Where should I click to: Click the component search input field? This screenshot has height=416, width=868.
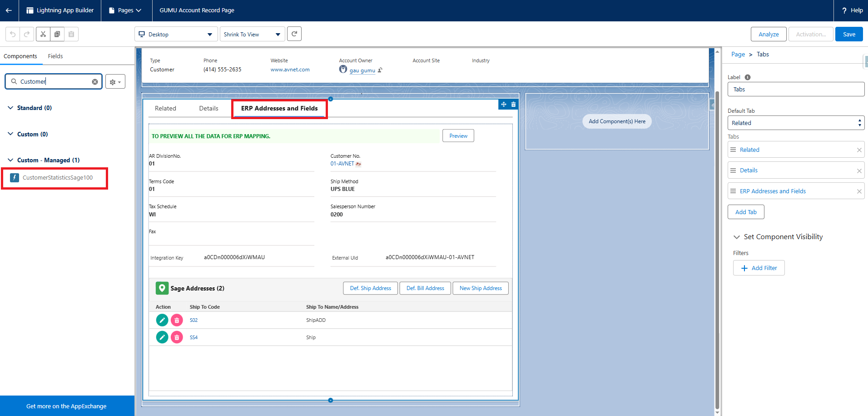click(54, 82)
